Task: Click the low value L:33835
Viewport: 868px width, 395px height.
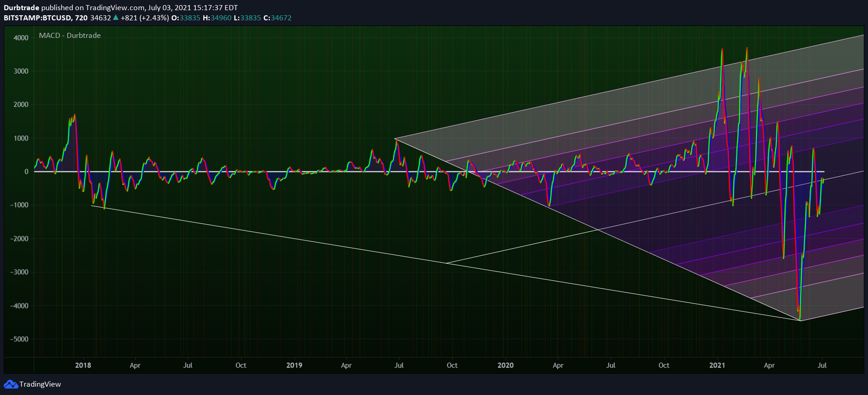Action: pos(247,18)
